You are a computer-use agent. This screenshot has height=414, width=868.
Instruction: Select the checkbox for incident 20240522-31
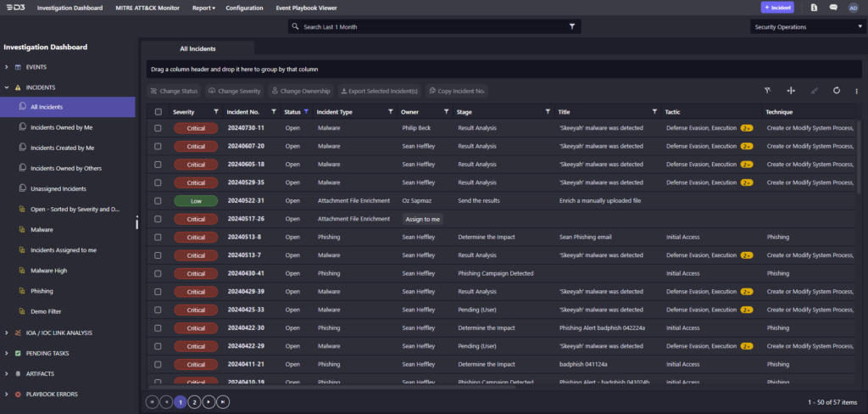[158, 201]
